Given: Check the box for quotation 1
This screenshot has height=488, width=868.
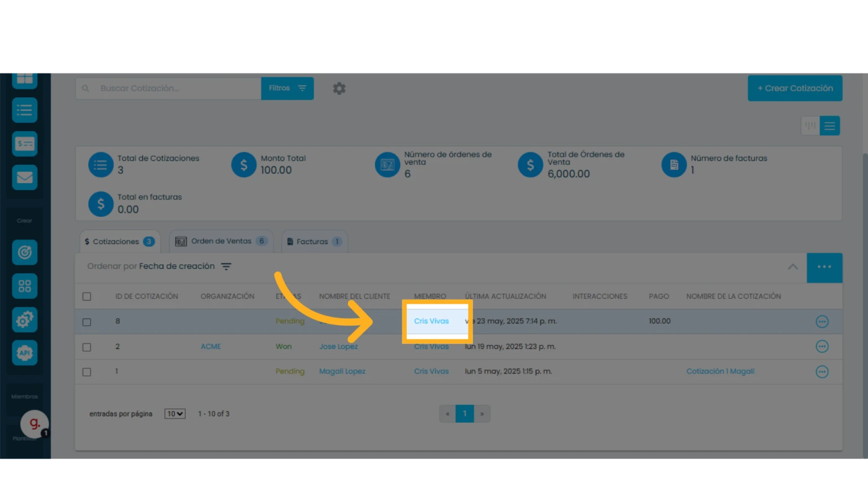Looking at the screenshot, I should (86, 372).
